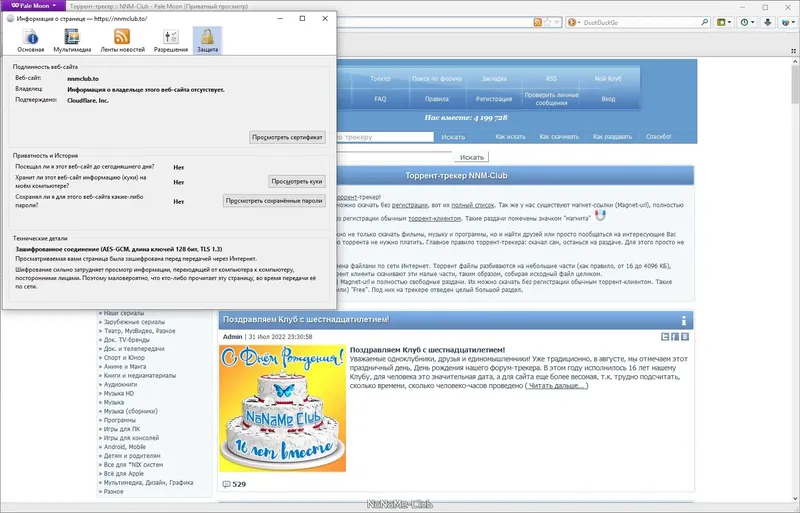This screenshot has height=513, width=800.
Task: Share news post via Facebook icon
Action: pos(675,336)
